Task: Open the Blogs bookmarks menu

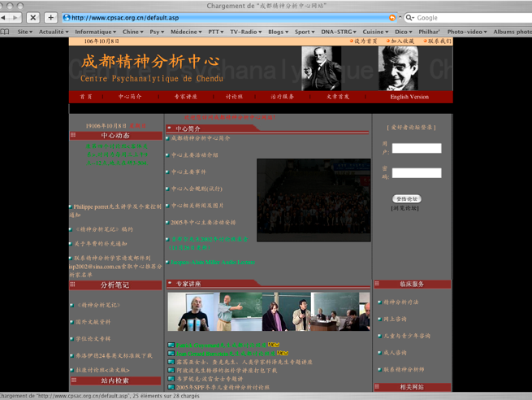Action: tap(279, 32)
